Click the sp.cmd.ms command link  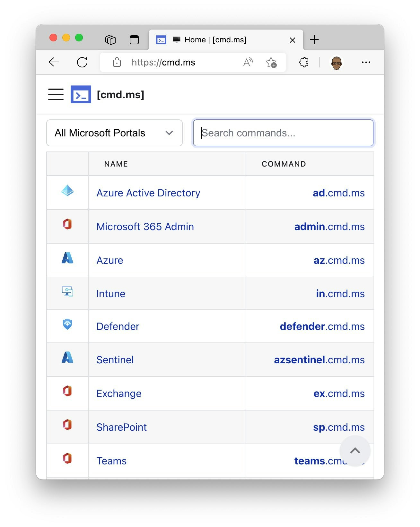click(339, 427)
